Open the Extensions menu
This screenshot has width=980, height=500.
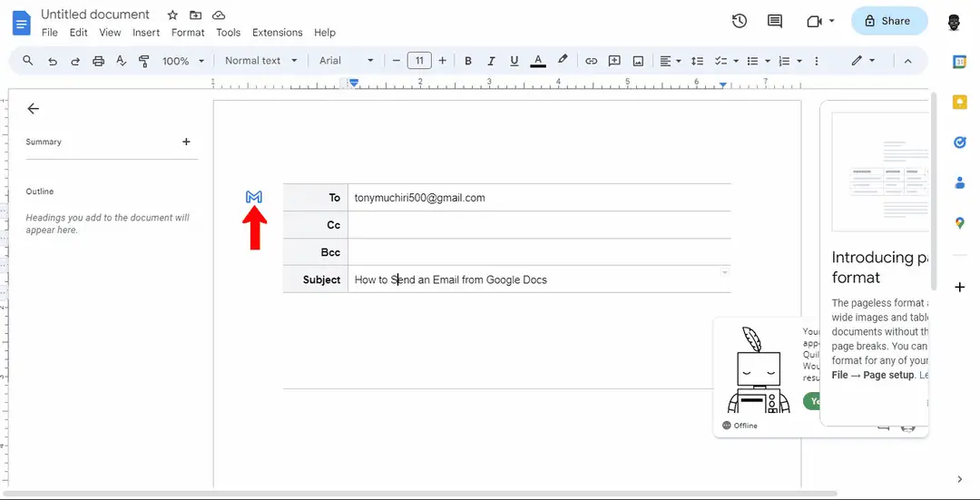pos(278,33)
